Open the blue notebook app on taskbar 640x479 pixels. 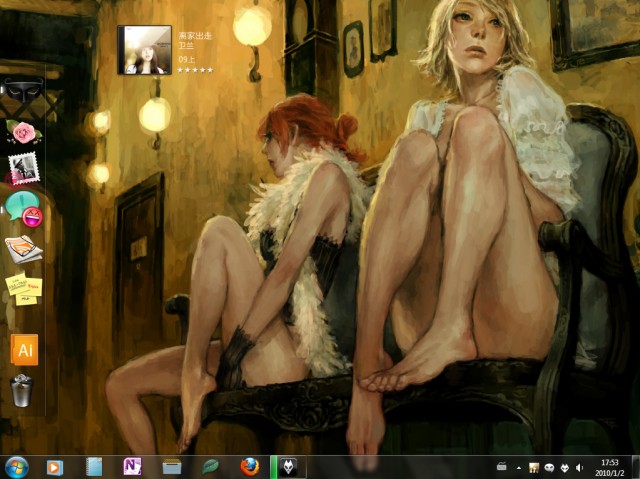(x=94, y=467)
